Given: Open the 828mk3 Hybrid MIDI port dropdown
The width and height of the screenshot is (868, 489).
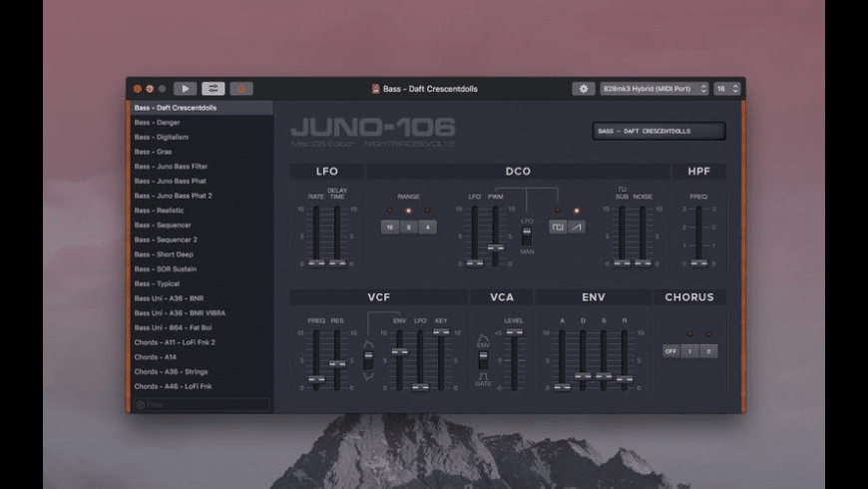Looking at the screenshot, I should pos(654,89).
